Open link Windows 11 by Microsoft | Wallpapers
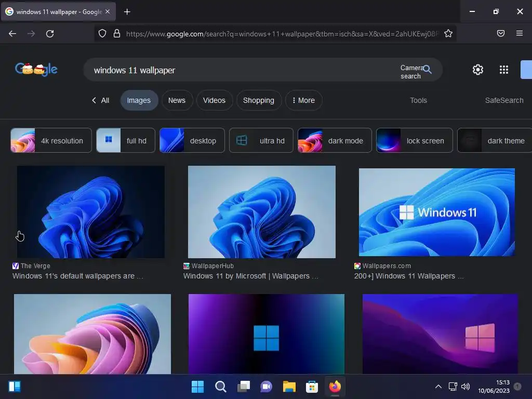 tap(251, 276)
